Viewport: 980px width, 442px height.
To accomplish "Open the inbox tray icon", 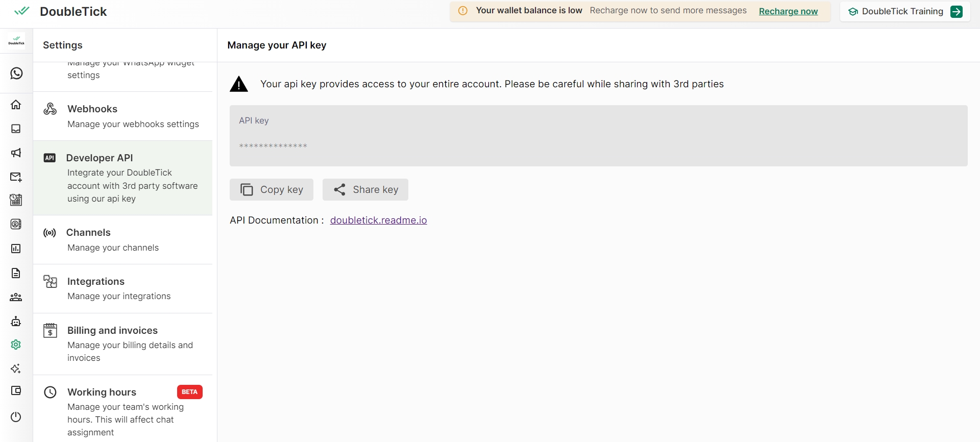I will click(x=16, y=129).
